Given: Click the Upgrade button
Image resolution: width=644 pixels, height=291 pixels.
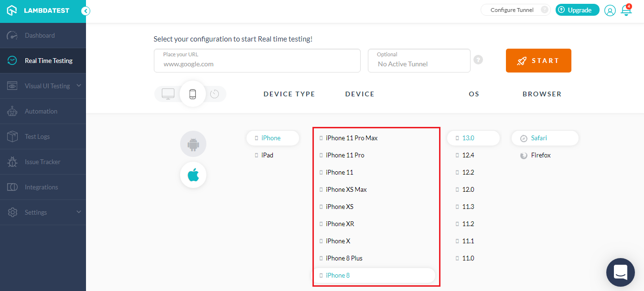Looking at the screenshot, I should tap(577, 10).
